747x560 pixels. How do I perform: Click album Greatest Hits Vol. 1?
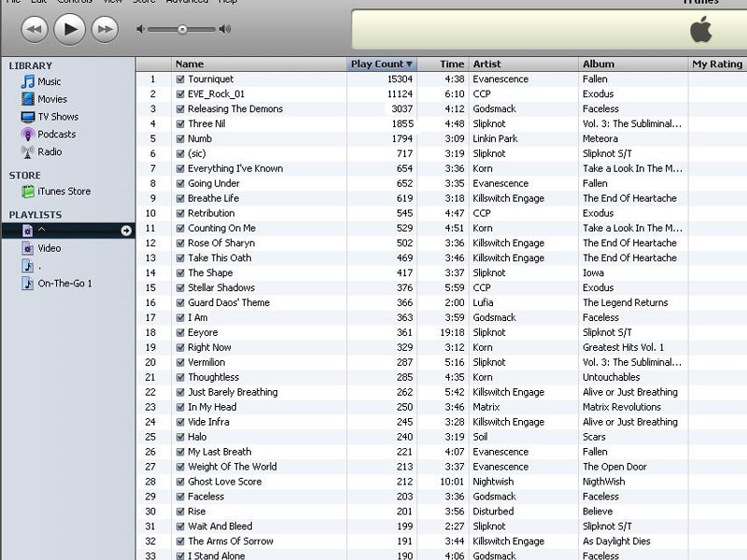tap(623, 347)
